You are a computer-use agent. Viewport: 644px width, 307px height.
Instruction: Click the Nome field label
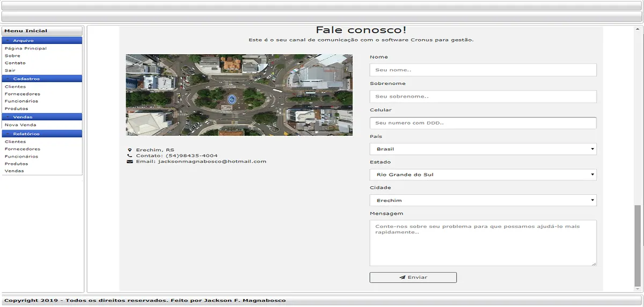[379, 57]
